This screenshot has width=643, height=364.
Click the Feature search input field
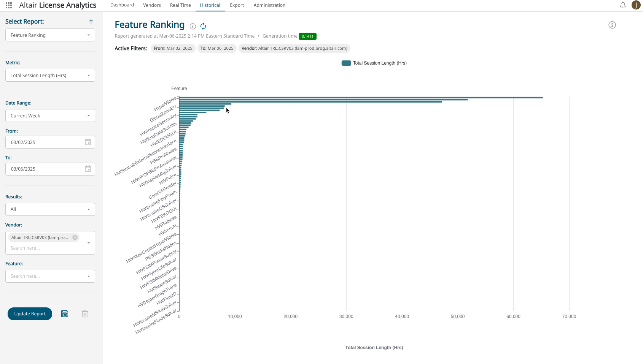46,276
